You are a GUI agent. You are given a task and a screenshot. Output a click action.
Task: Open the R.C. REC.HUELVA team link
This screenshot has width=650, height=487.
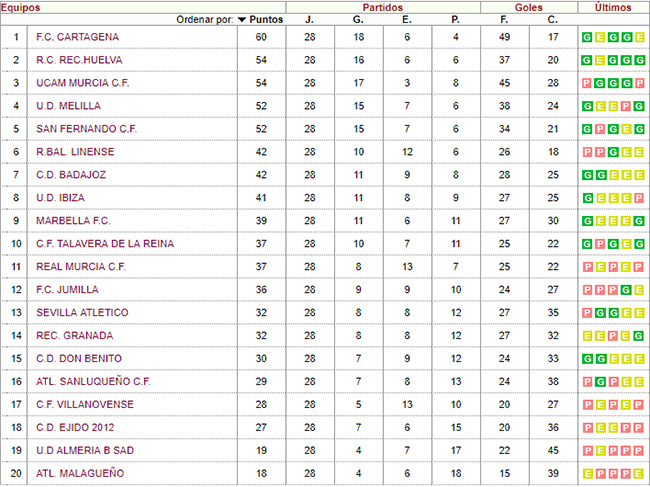(79, 60)
